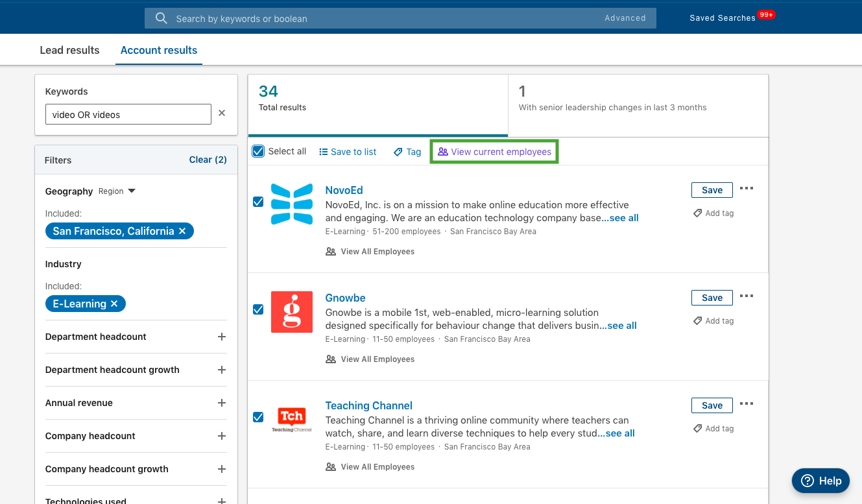Screen dimensions: 862x504
Task: Show accounts with senior leadership changes
Action: [x=638, y=105]
